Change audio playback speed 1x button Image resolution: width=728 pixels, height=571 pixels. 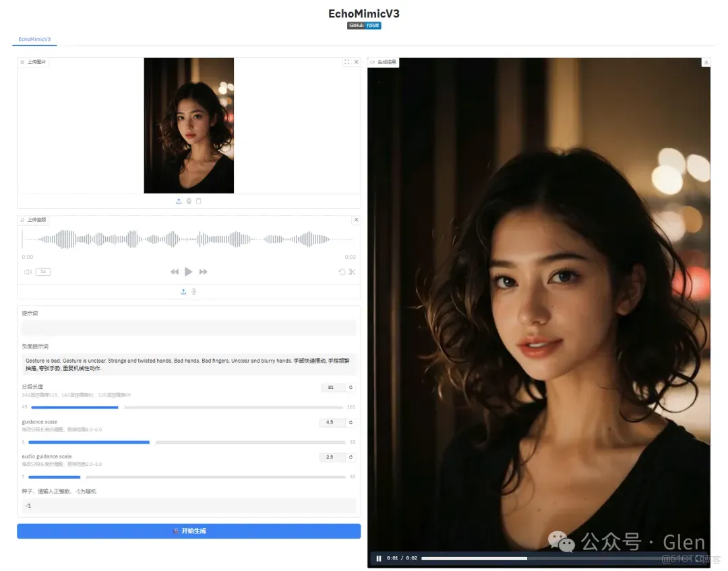pyautogui.click(x=43, y=272)
